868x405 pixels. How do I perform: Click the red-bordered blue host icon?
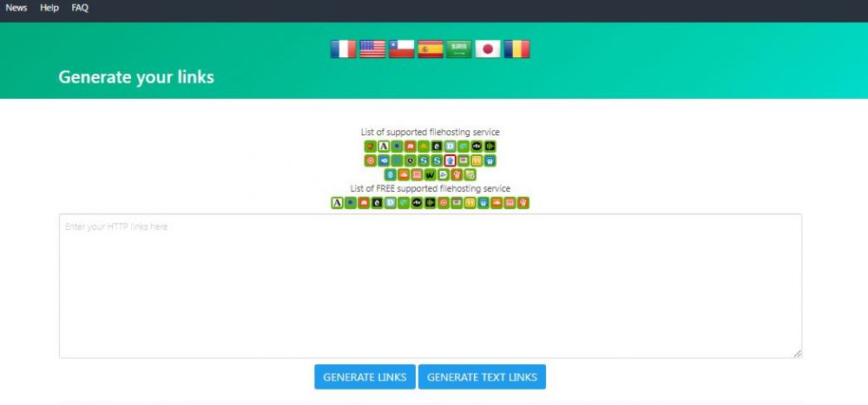click(450, 160)
